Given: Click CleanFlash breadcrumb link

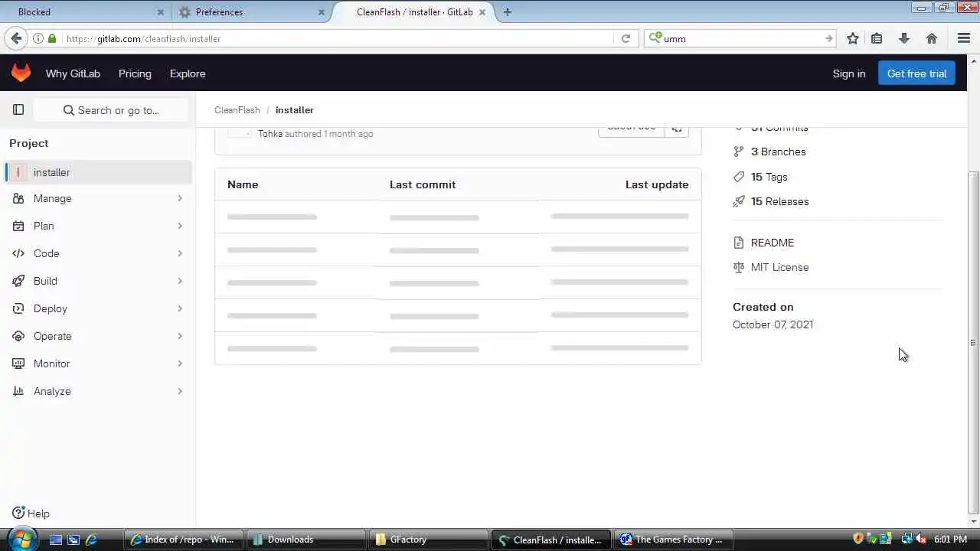Looking at the screenshot, I should [x=237, y=109].
